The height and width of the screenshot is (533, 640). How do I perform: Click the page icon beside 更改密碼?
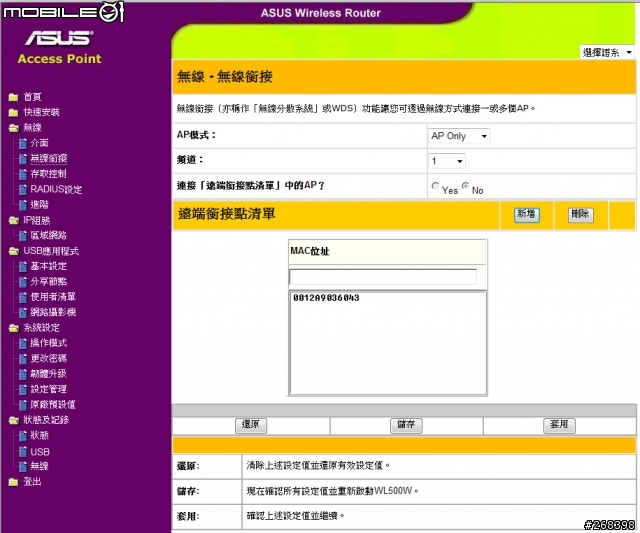(23, 359)
